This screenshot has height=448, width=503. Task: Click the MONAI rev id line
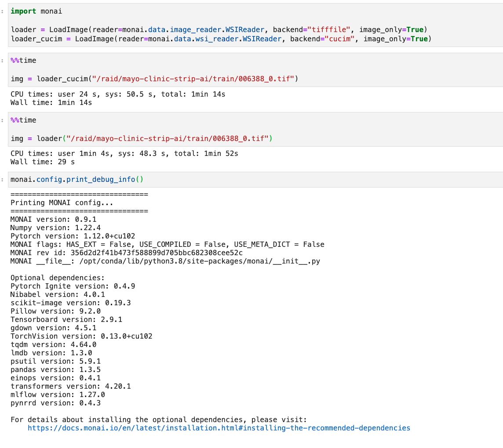[x=127, y=253]
